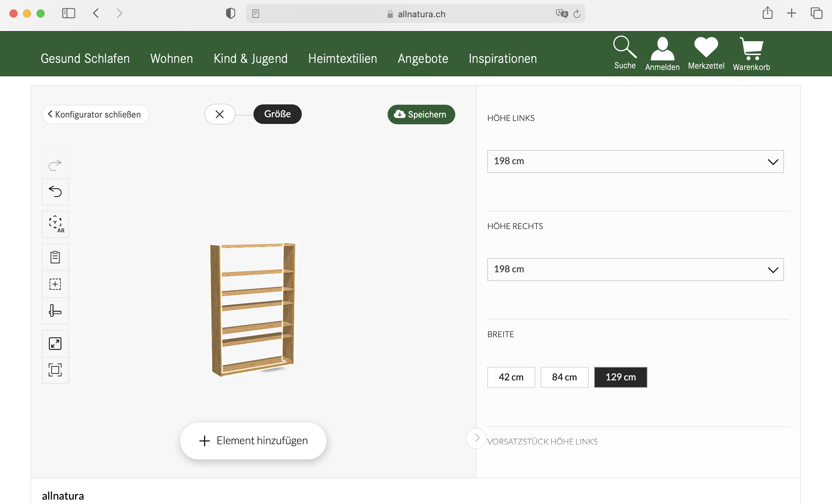This screenshot has width=832, height=504.
Task: Open the Höhe Rechts dropdown
Action: click(x=635, y=270)
